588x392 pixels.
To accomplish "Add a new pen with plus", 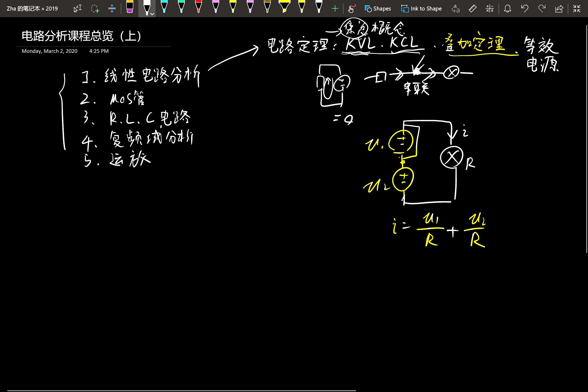I will pyautogui.click(x=335, y=9).
